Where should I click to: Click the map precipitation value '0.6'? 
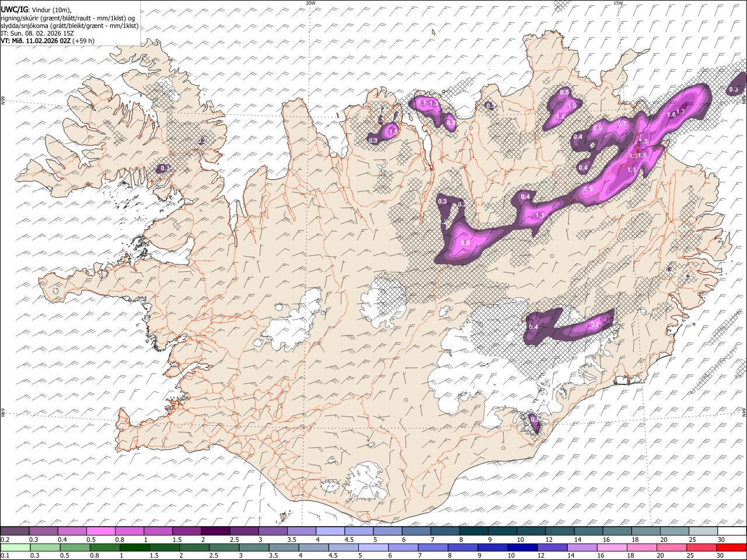595,324
